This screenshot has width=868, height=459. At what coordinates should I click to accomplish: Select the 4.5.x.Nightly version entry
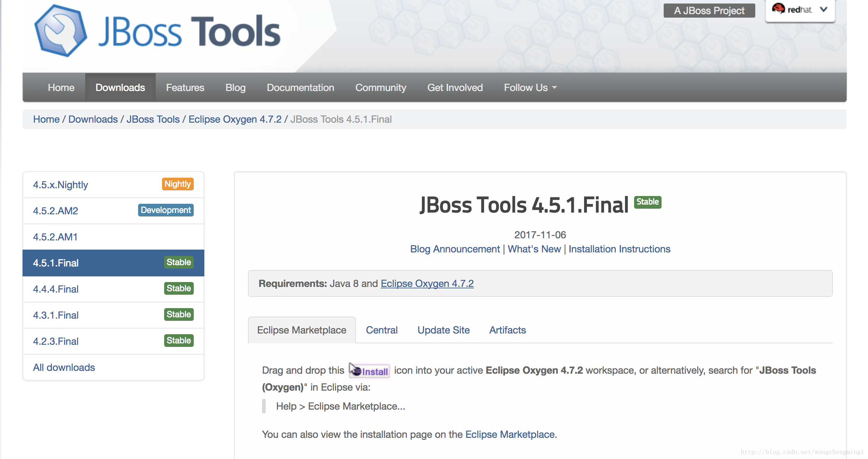click(113, 185)
